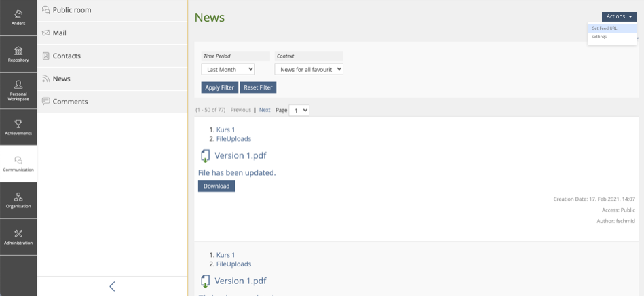The height and width of the screenshot is (297, 644).
Task: Apply the news filter
Action: 220,87
